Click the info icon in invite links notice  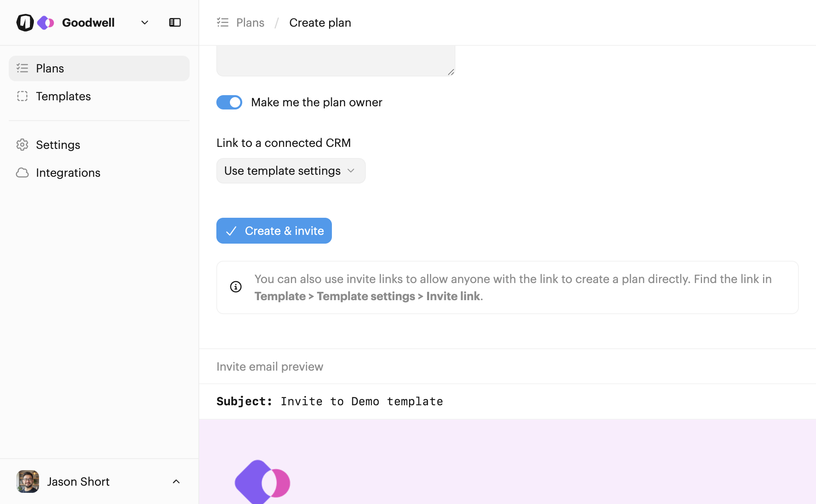(x=236, y=287)
